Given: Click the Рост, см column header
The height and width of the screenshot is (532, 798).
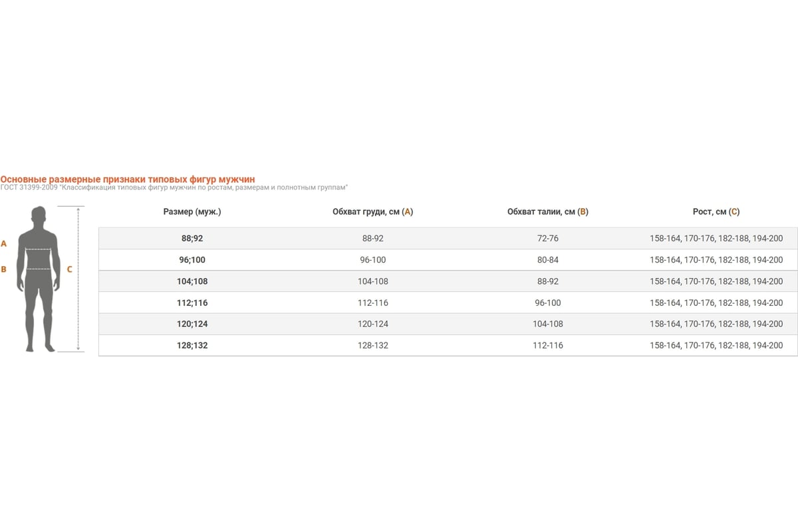Looking at the screenshot, I should point(716,212).
